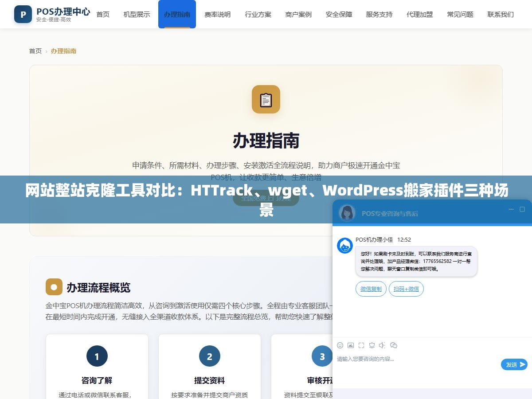Click the 办理指南 page heading
This screenshot has height=399, width=532.
(266, 141)
